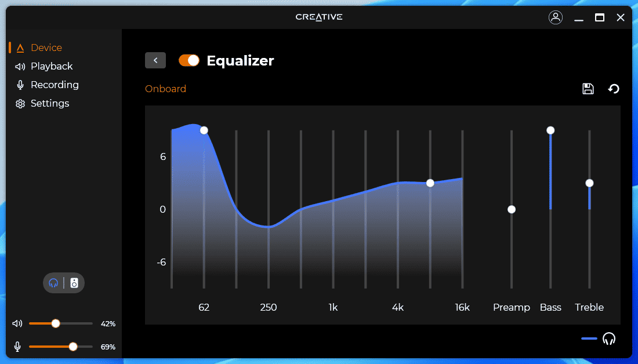Open the user account profile
The width and height of the screenshot is (638, 364).
pos(556,17)
